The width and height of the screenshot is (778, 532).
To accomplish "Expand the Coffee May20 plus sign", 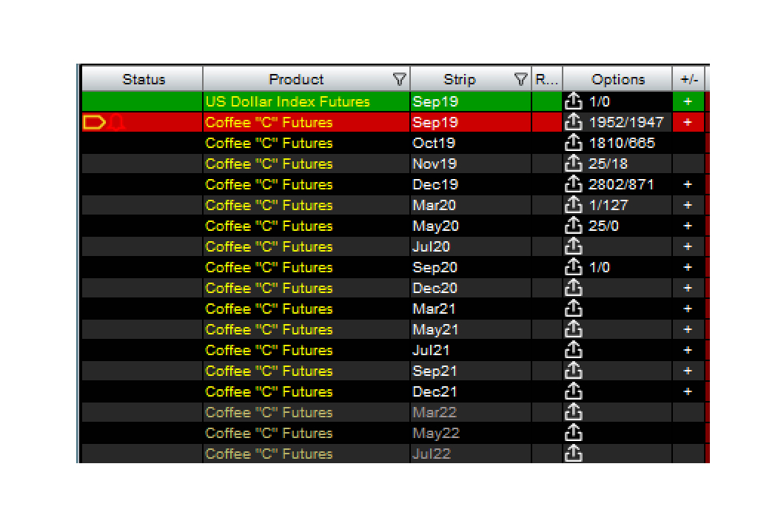I will [688, 226].
